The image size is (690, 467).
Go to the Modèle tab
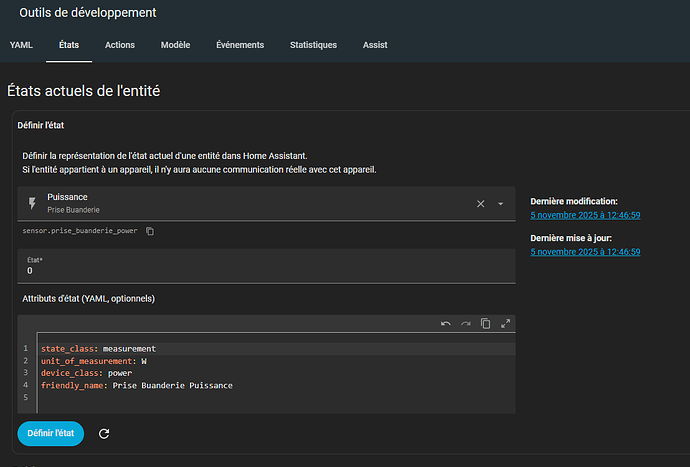(x=175, y=45)
